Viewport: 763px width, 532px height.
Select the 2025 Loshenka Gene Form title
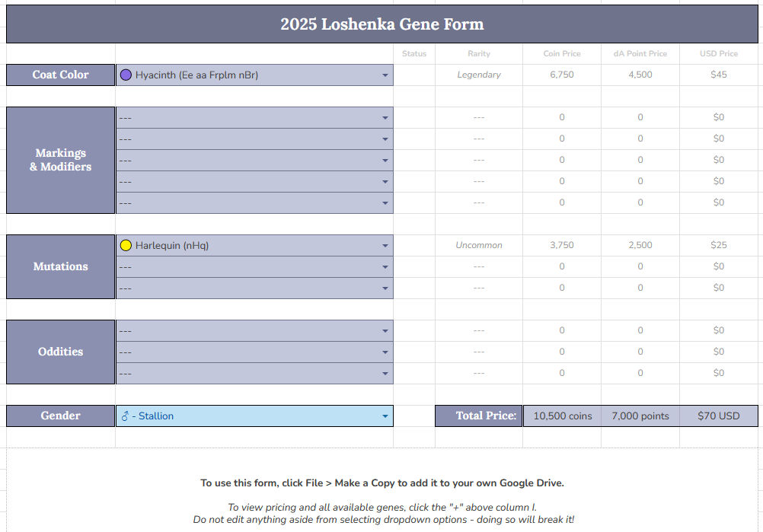pyautogui.click(x=381, y=24)
